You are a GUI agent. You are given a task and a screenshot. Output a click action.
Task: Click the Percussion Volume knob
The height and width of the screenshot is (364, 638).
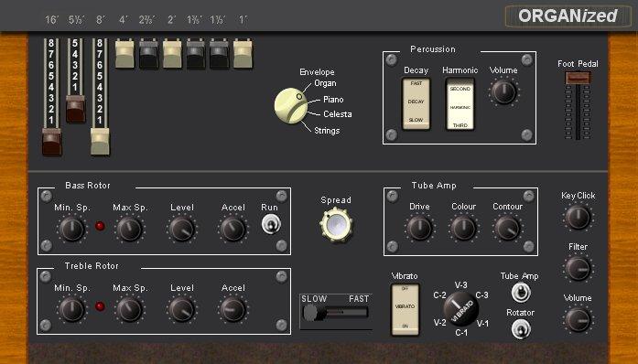[x=503, y=92]
